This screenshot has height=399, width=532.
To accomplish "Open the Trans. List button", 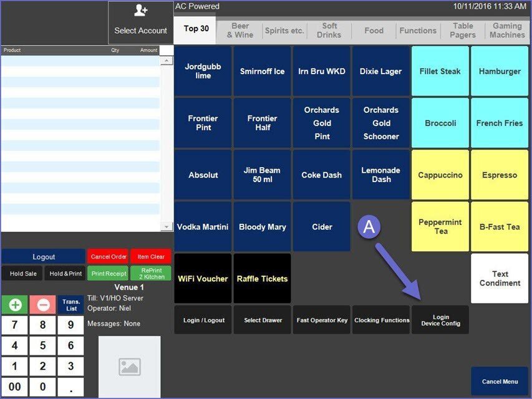I will pos(72,305).
